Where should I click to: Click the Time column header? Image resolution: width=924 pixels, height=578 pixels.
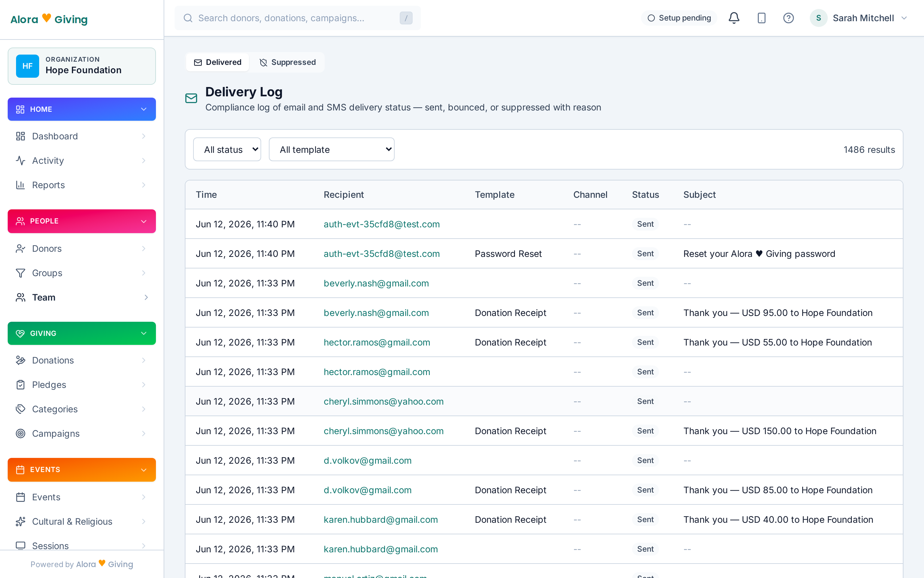206,195
